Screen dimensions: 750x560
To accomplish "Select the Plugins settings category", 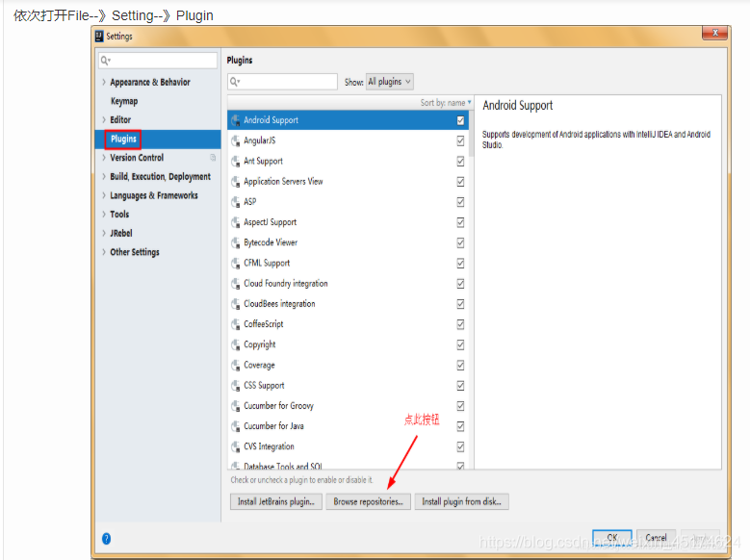I will tap(158, 140).
